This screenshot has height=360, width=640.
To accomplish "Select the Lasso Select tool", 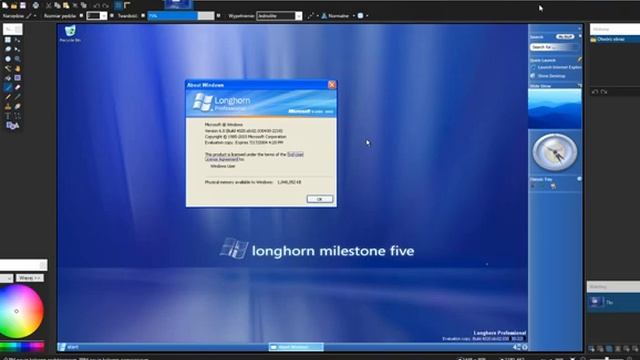I will point(8,49).
